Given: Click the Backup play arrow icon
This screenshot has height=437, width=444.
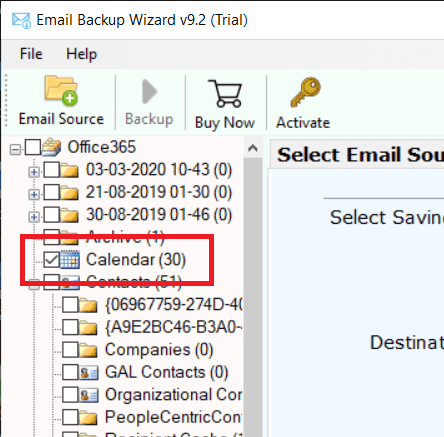Looking at the screenshot, I should coord(149,92).
